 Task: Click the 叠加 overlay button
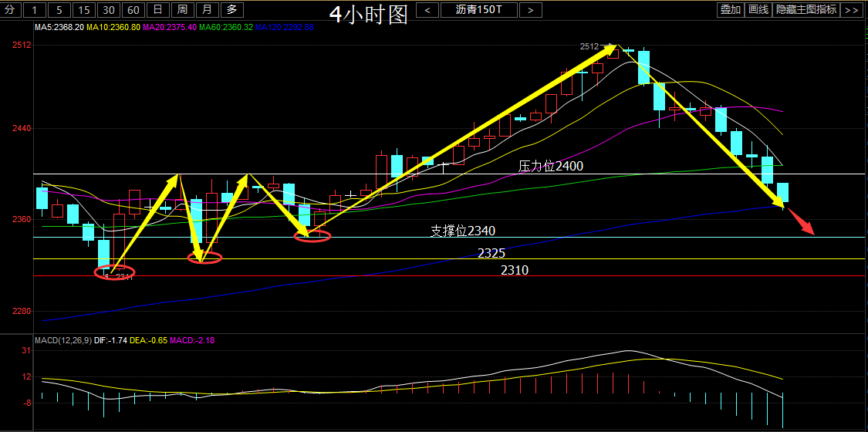click(730, 10)
